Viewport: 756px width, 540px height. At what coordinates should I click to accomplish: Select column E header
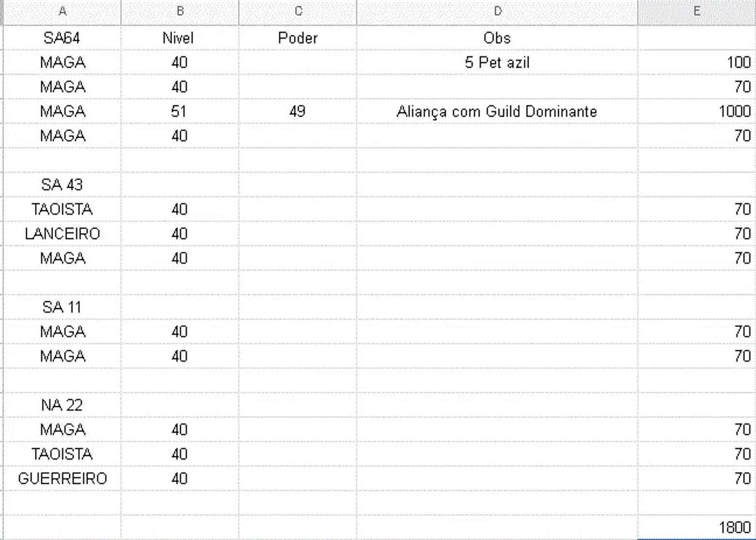pos(697,12)
